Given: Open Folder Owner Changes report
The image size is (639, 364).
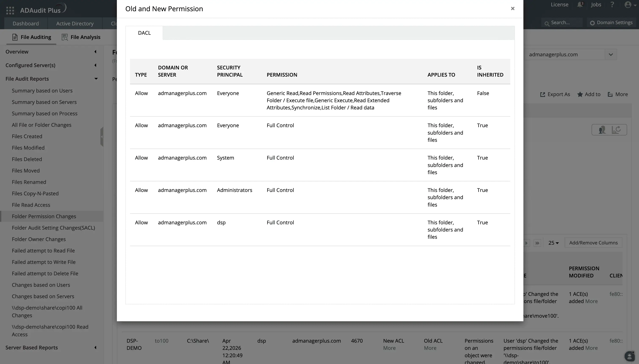Looking at the screenshot, I should coord(39,239).
